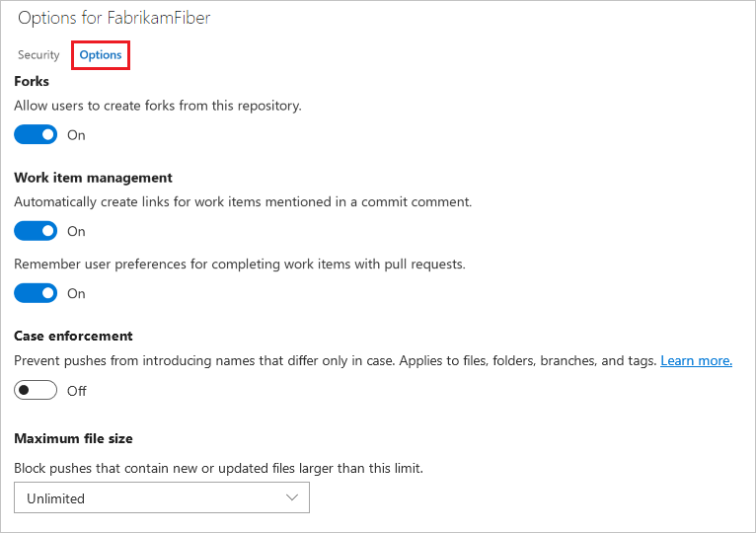Viewport: 756px width, 533px height.
Task: Click the Forks section heading
Action: 32,82
